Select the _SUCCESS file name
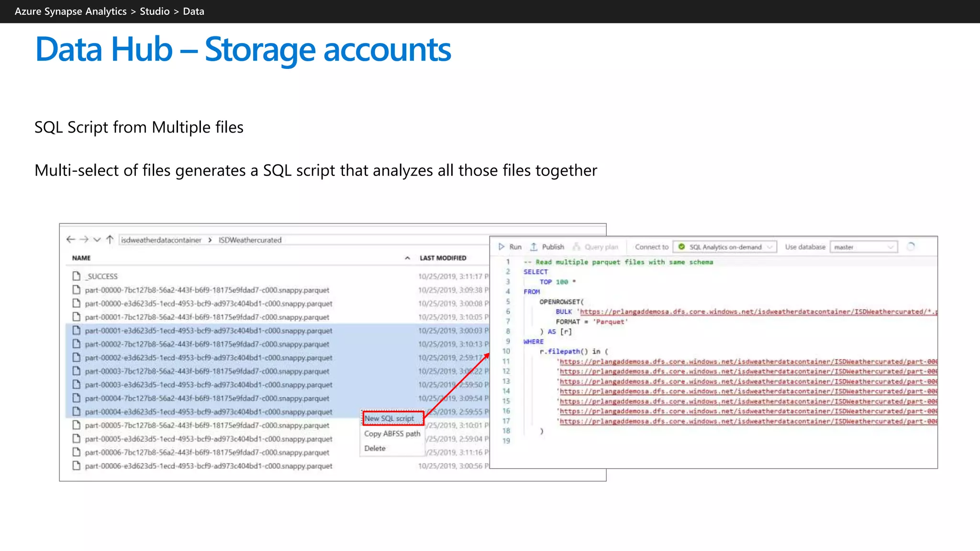The width and height of the screenshot is (980, 551). (x=101, y=276)
